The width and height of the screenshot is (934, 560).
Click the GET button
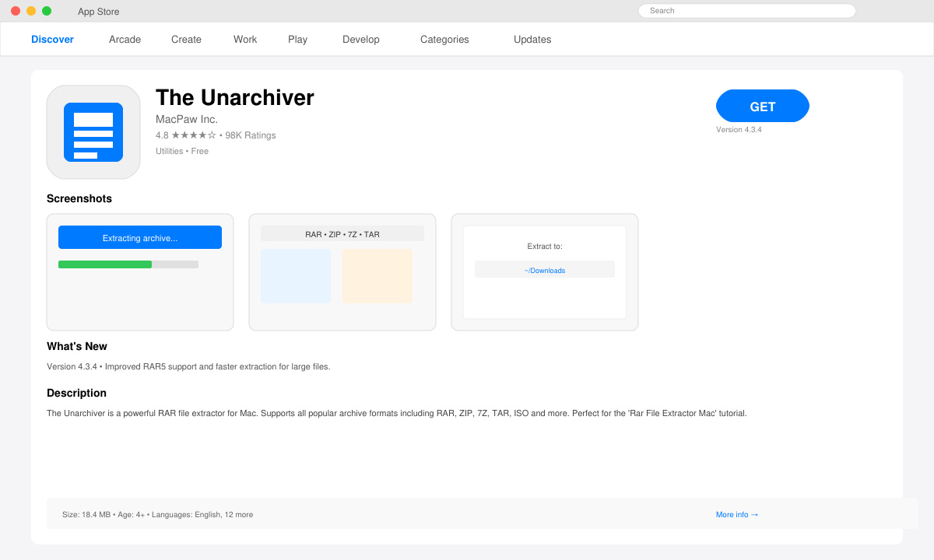763,106
